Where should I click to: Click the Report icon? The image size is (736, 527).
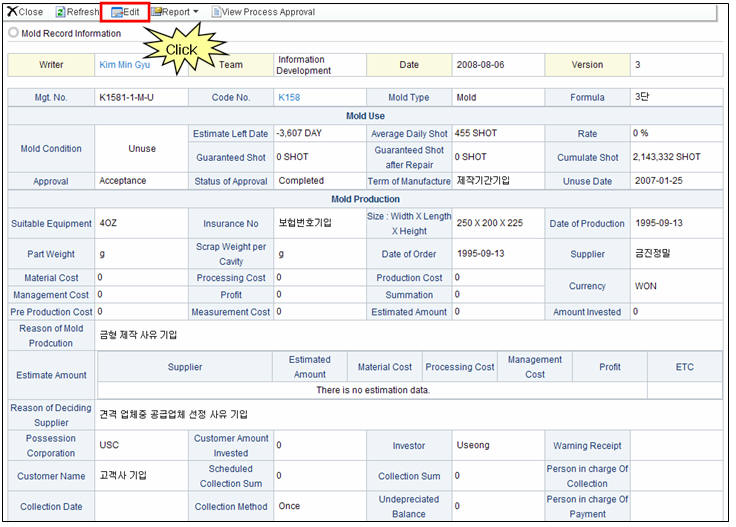coord(157,12)
